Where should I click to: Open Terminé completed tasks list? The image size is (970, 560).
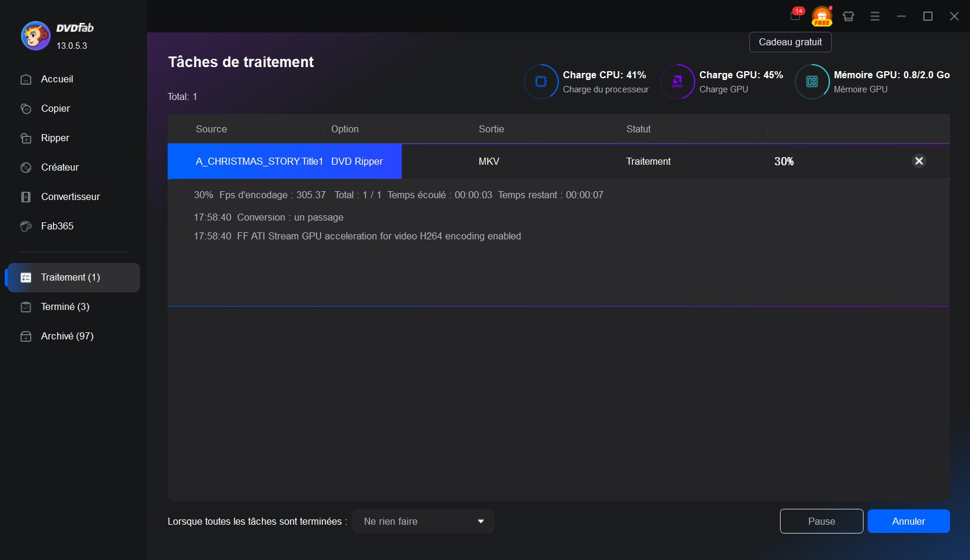click(64, 306)
